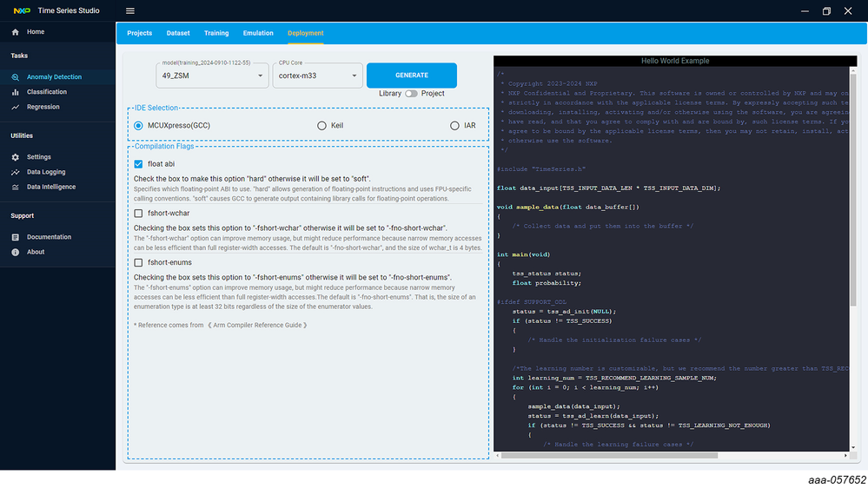
Task: Click the Classification bar chart icon
Action: pos(15,92)
